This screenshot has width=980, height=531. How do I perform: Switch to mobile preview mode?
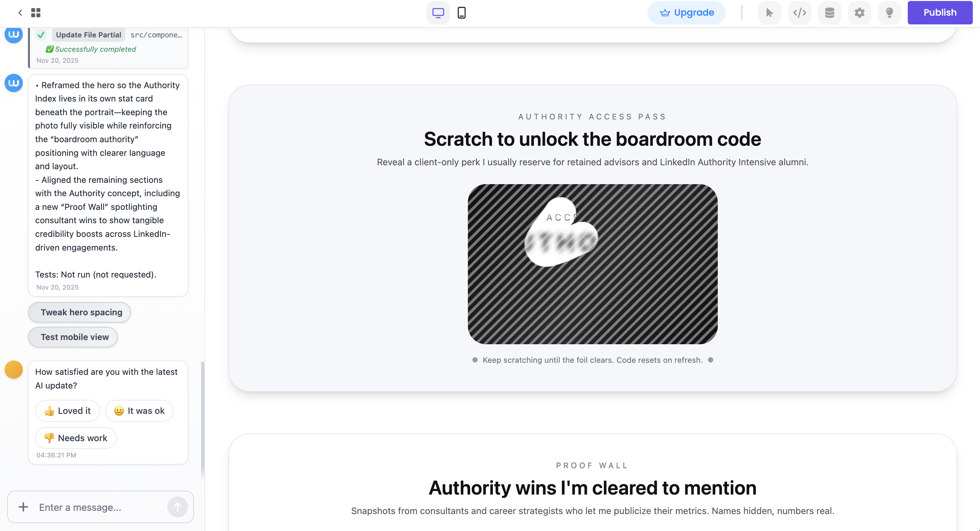(461, 13)
